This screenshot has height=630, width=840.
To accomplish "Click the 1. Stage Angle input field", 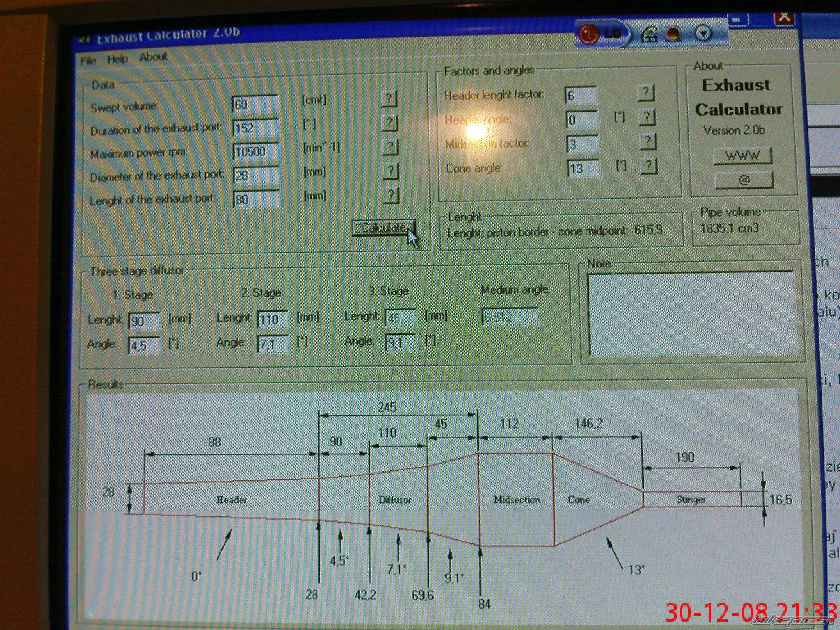I will pyautogui.click(x=144, y=346).
